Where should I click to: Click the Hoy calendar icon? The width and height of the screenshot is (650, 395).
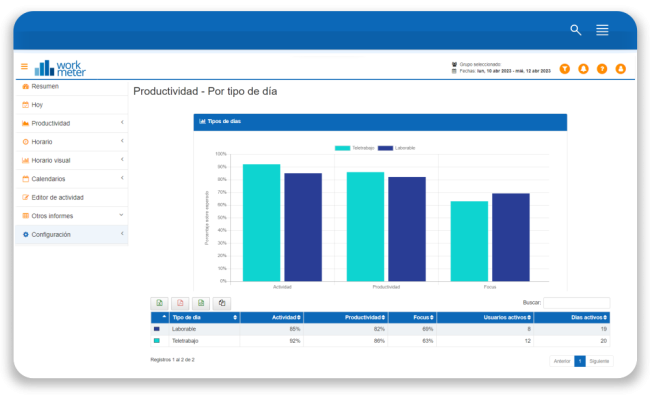(25, 105)
